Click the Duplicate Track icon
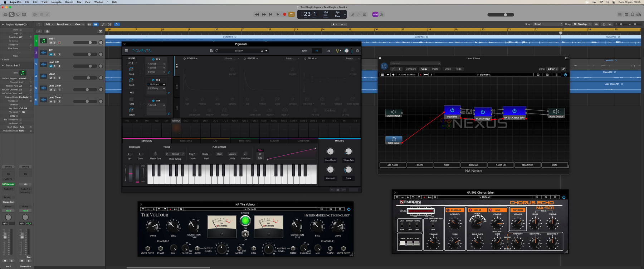 pos(47,31)
